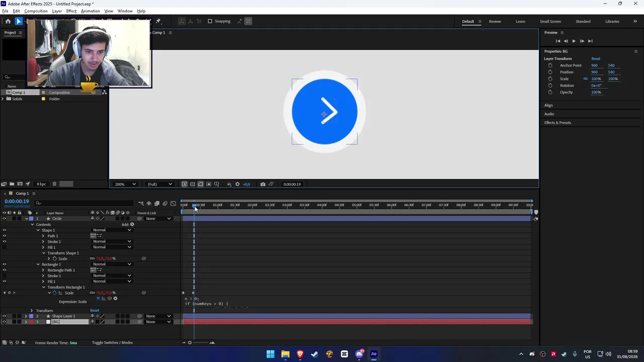Click the expression language menu play icon

coord(115,299)
